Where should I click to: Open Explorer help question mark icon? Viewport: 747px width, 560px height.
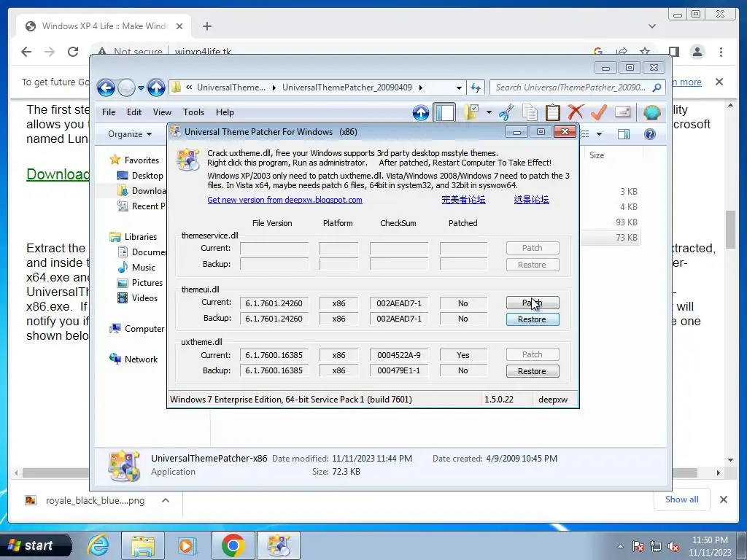650,134
